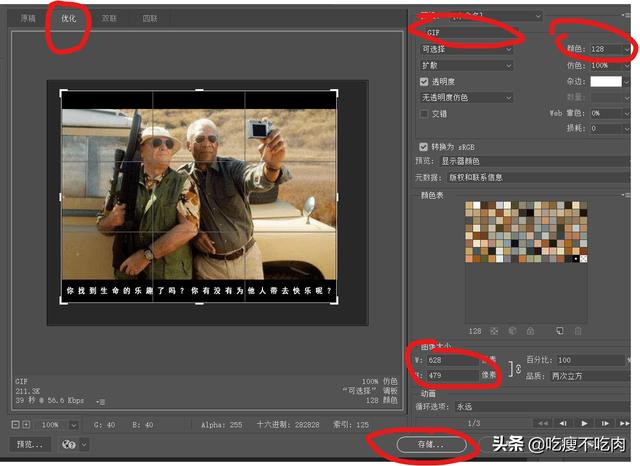
Task: Click the 1/3 frame counter text
Action: 474,423
